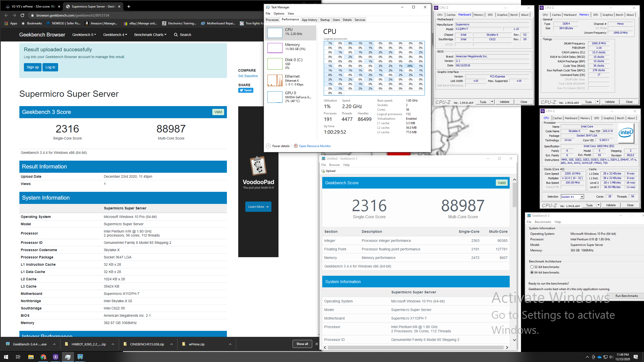Open the notification center icon
This screenshot has width=644, height=362.
pos(636,357)
